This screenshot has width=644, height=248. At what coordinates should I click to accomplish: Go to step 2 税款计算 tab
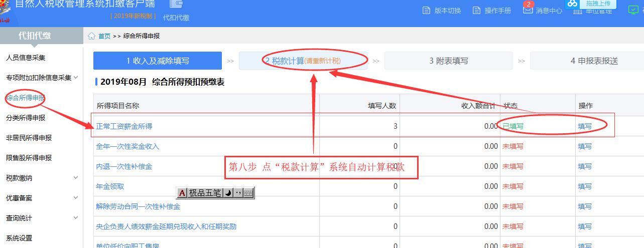(303, 61)
